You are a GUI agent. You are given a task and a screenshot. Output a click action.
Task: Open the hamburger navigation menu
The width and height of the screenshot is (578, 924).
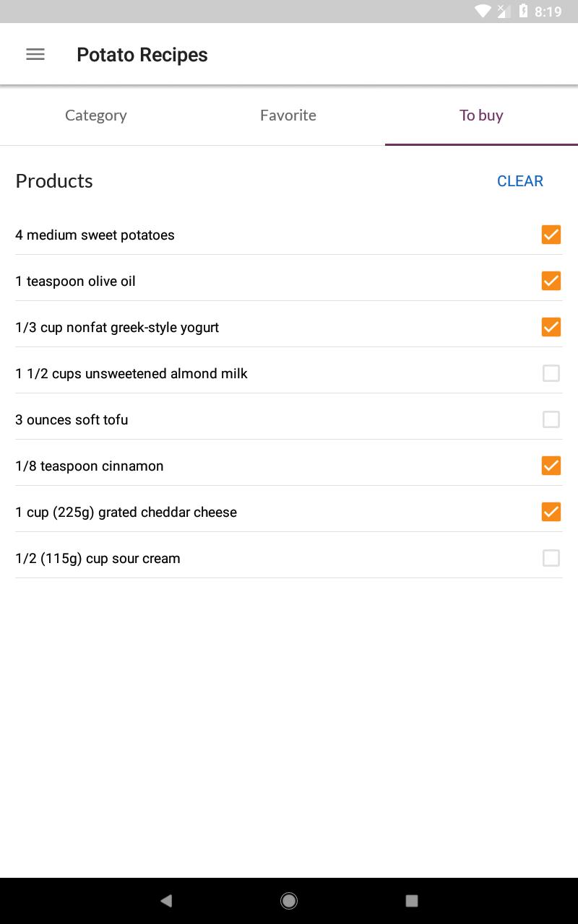(x=35, y=54)
